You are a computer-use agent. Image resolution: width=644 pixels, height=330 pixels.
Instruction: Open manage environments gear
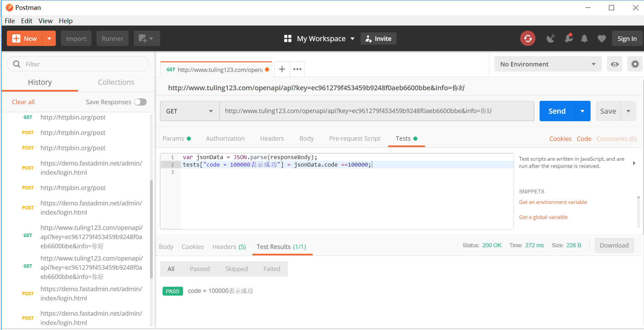tap(635, 64)
